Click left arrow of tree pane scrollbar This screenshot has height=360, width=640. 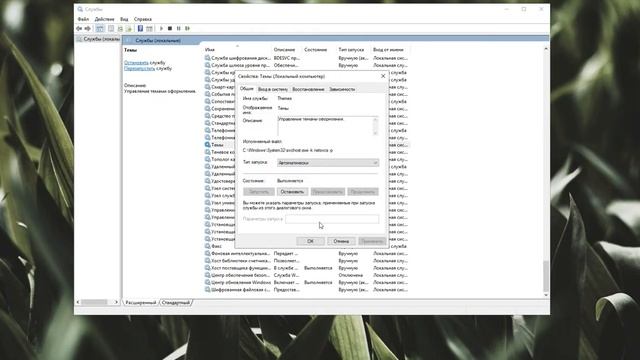(x=78, y=302)
